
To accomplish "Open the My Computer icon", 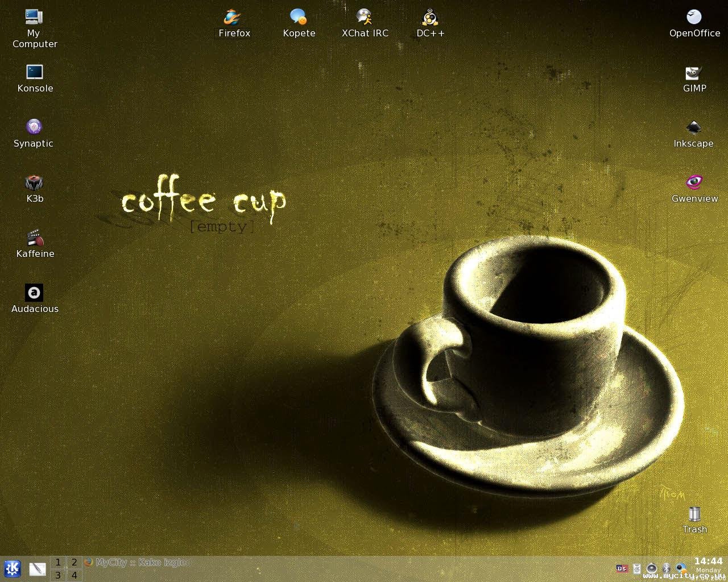I will (34, 18).
